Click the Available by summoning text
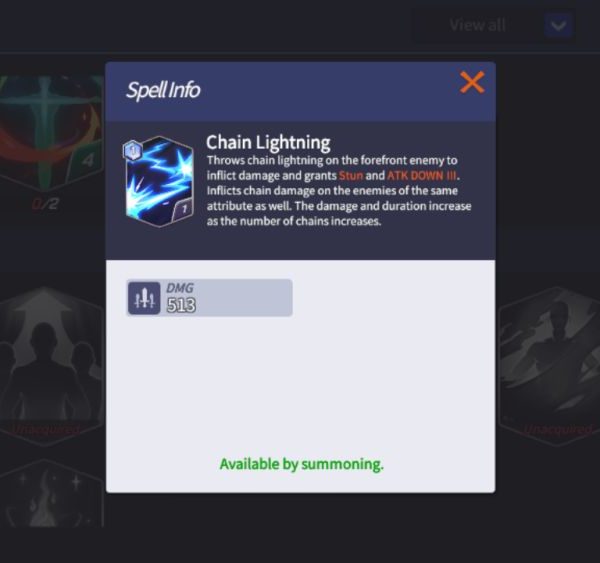 tap(301, 464)
